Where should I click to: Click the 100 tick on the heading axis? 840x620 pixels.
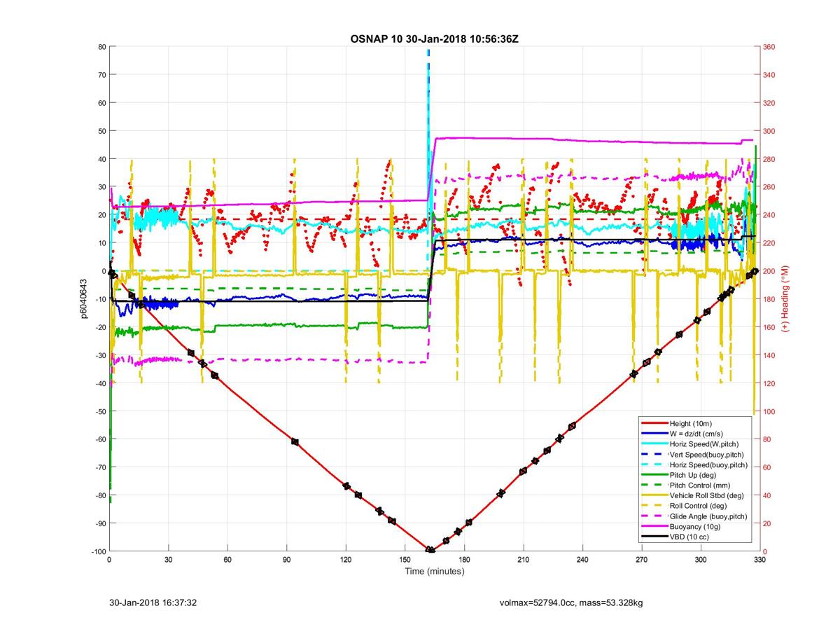(770, 411)
